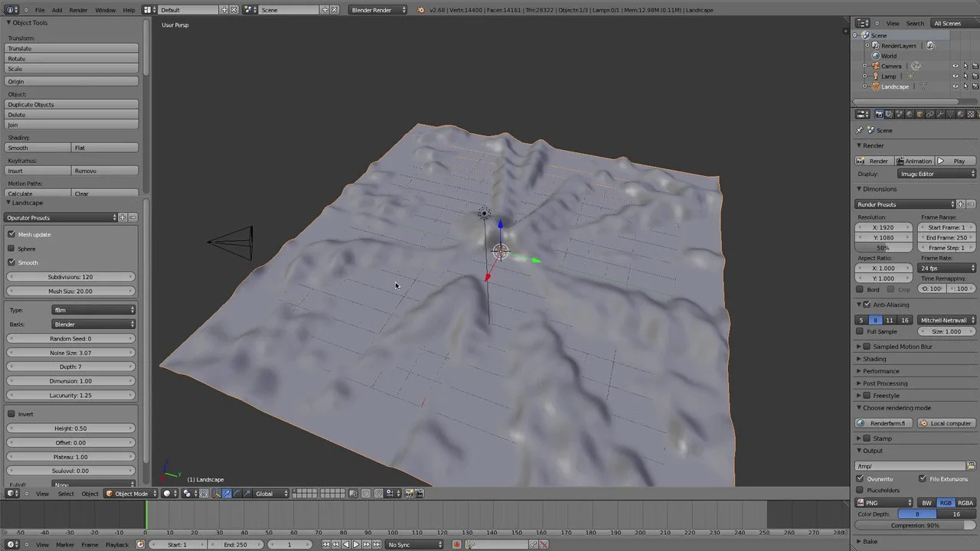Open the Marker menu in the timeline

(65, 545)
